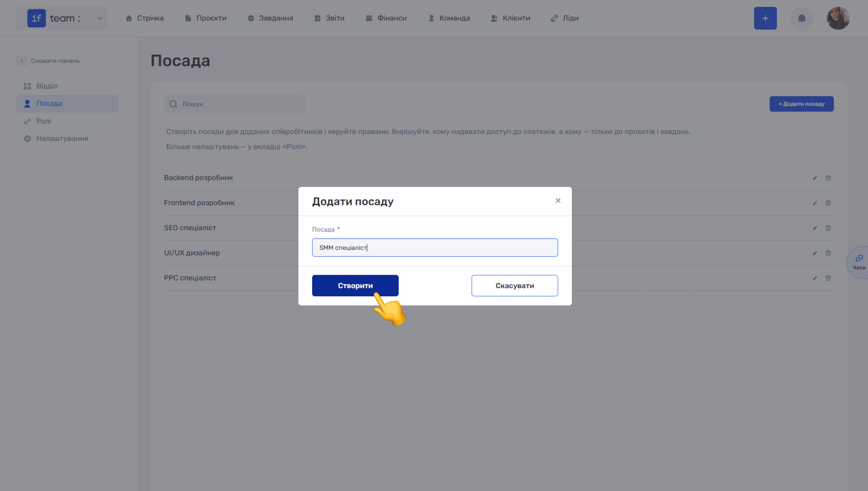Click the Посада name input field

435,248
